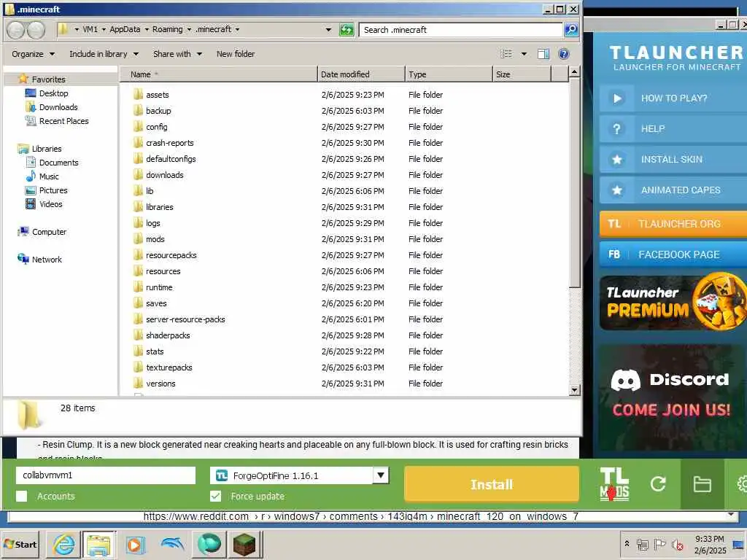Open TLauncher settings gear icon
Viewport: 747px width, 560px height.
point(742,484)
